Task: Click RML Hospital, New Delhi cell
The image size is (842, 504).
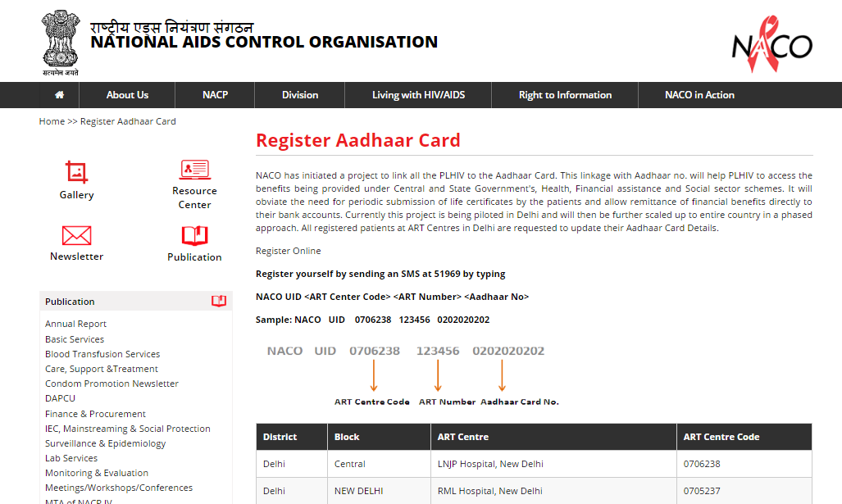Action: point(553,491)
